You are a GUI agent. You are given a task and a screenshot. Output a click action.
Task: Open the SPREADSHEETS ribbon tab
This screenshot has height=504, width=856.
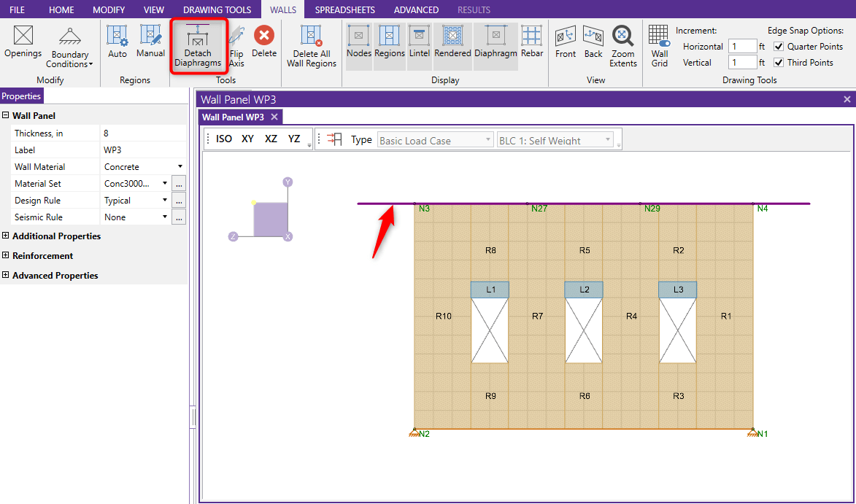[344, 9]
